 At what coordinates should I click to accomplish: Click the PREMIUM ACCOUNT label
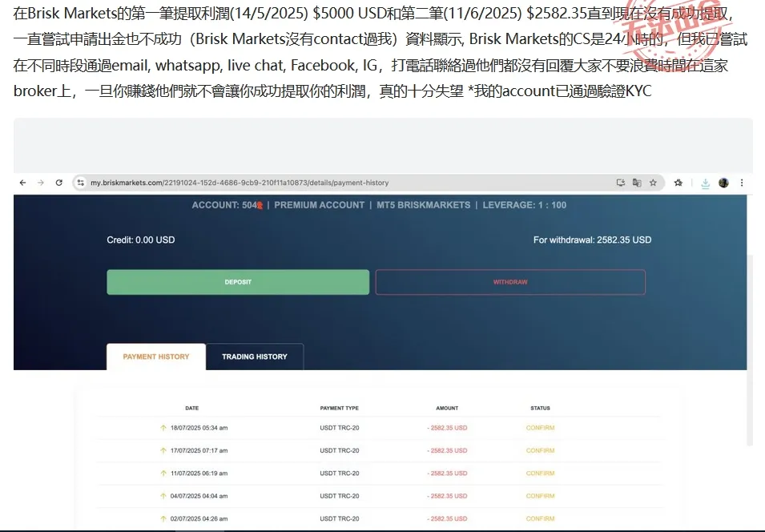pyautogui.click(x=319, y=205)
